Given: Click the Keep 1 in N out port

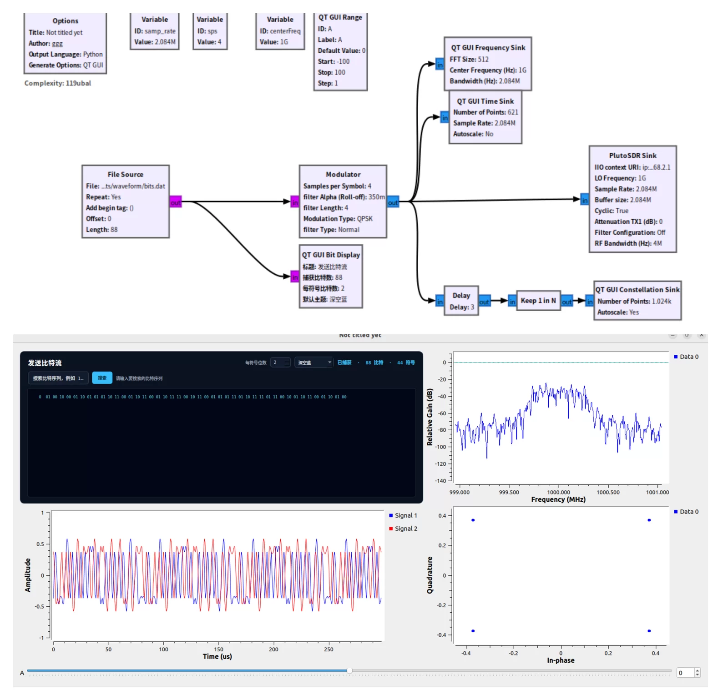Looking at the screenshot, I should click(567, 301).
